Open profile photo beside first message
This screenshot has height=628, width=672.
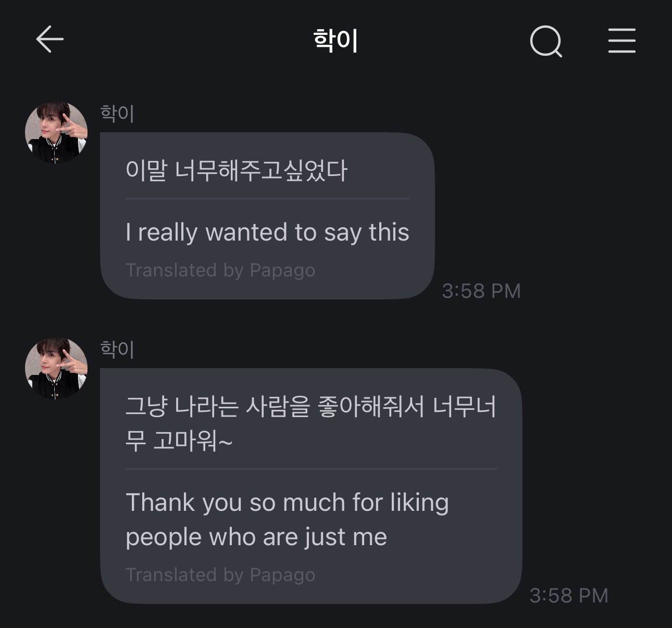click(56, 132)
